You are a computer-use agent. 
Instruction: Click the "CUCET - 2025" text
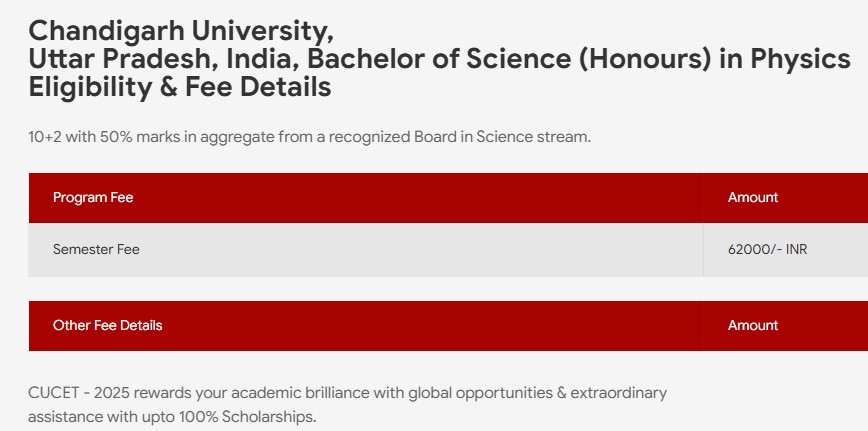pos(78,393)
